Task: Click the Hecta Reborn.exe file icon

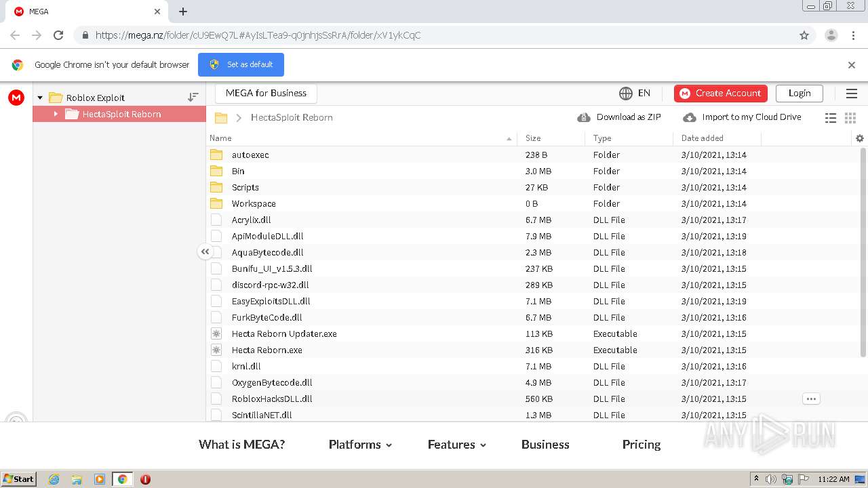Action: (x=216, y=350)
